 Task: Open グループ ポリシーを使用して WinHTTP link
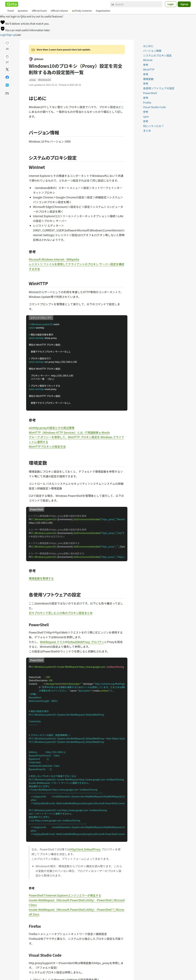click(76, 439)
